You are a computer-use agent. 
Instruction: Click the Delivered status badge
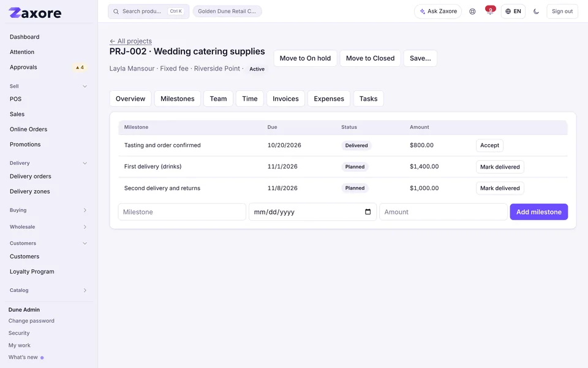pos(356,145)
